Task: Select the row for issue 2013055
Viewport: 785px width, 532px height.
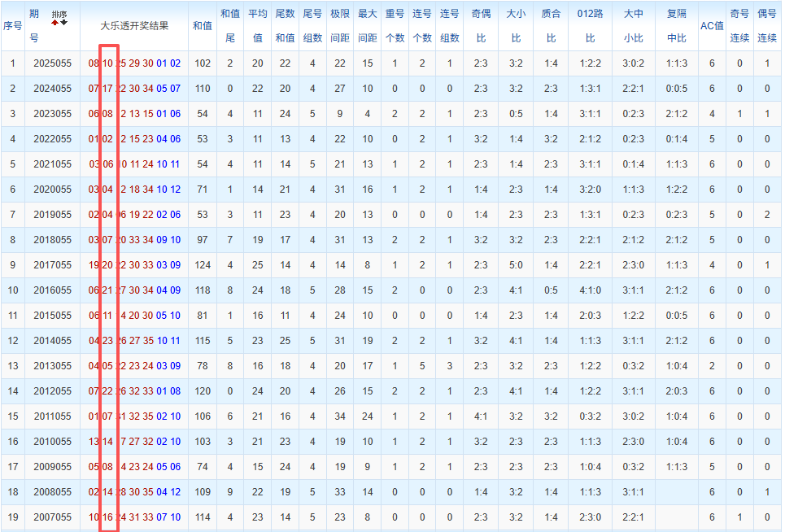Action: (390, 366)
